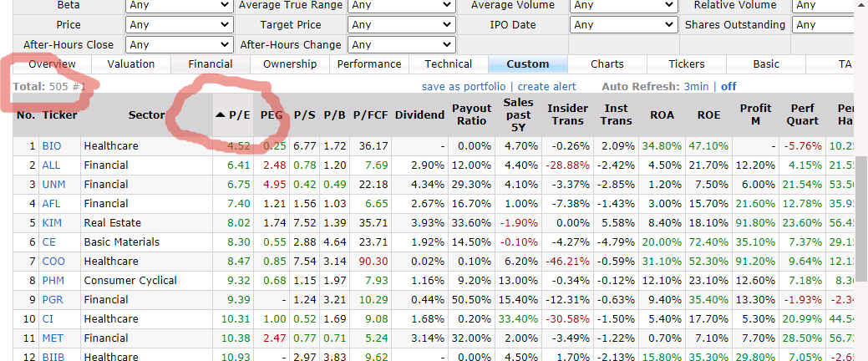This screenshot has width=868, height=361.
Task: Open the MET ticker link
Action: 53,338
